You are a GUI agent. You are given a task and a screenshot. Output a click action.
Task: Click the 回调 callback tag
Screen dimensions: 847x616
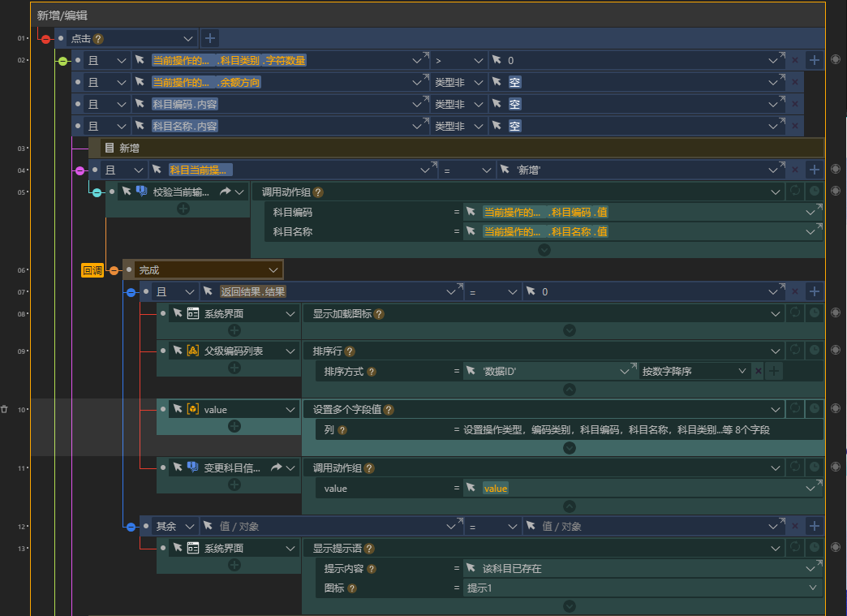tap(92, 270)
